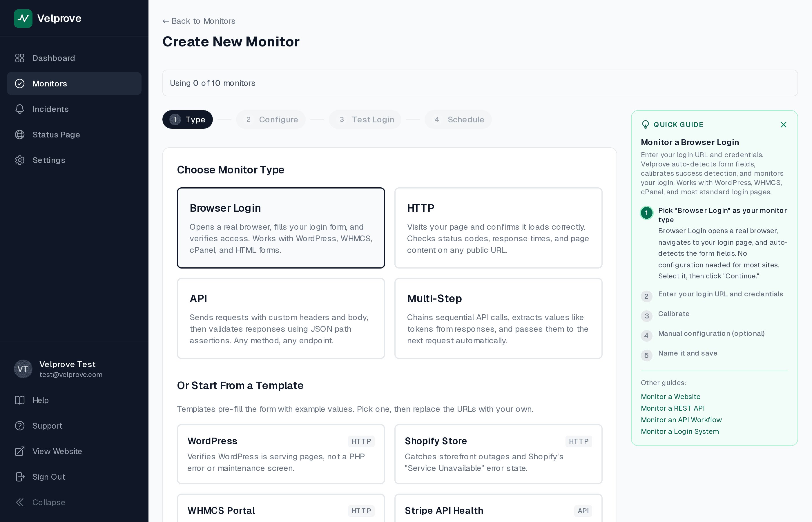Screen dimensions: 812x522
Task: Click the "Monitor a Browser Login" guide title
Action: click(690, 142)
